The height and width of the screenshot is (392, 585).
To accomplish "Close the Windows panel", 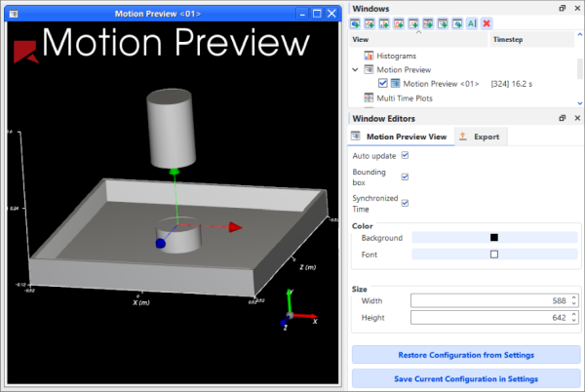I will pos(577,8).
